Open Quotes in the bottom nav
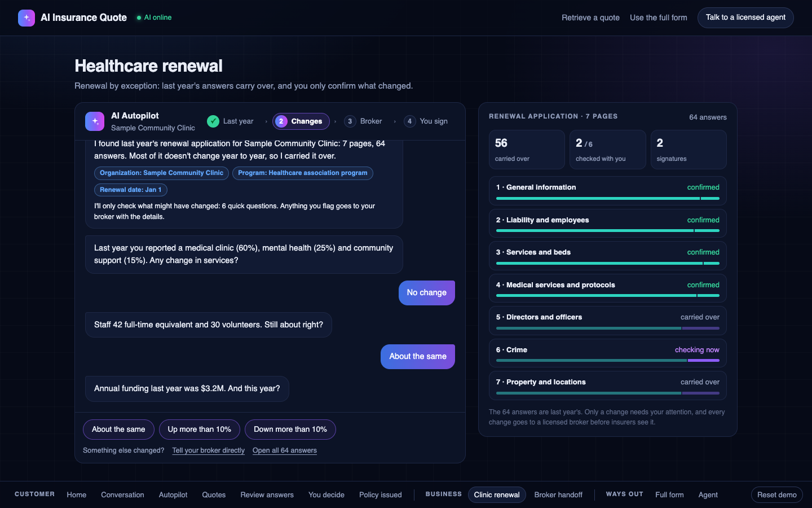The image size is (812, 508). [214, 495]
